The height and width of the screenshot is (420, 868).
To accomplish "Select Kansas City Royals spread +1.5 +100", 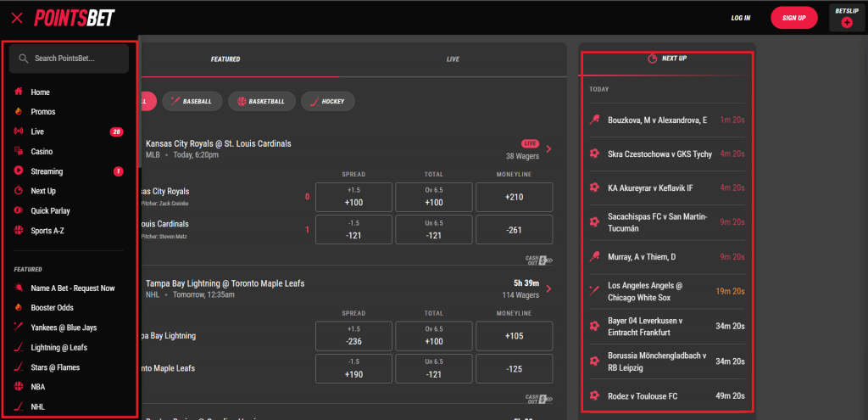I will [353, 197].
